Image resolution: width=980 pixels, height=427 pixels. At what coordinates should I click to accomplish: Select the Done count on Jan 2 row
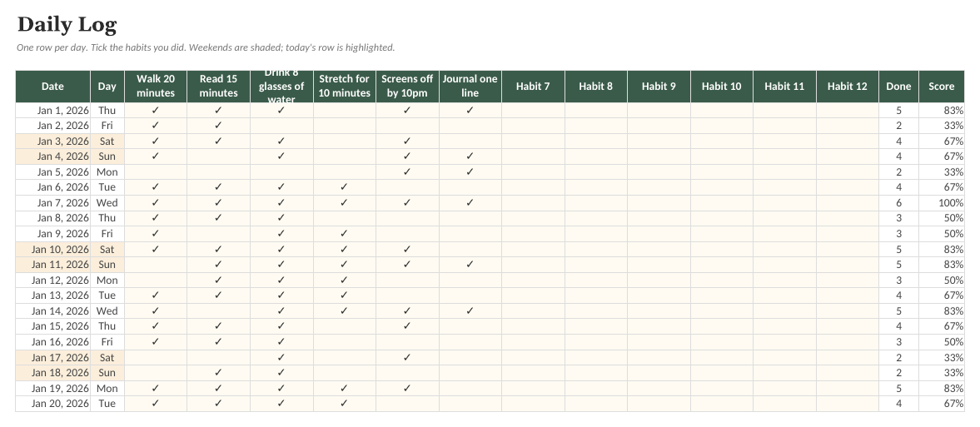[898, 126]
